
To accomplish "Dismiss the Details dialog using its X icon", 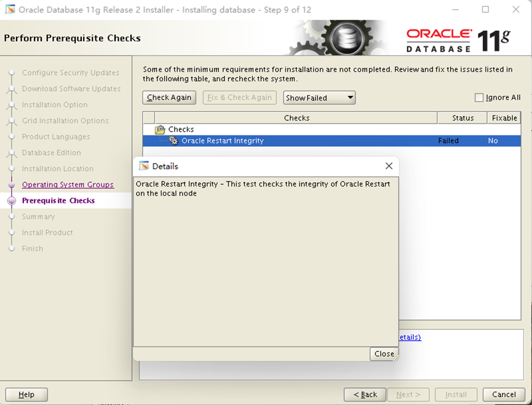I will 389,166.
